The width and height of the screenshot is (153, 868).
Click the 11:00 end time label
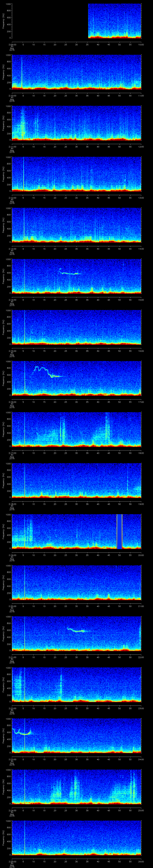141,96
